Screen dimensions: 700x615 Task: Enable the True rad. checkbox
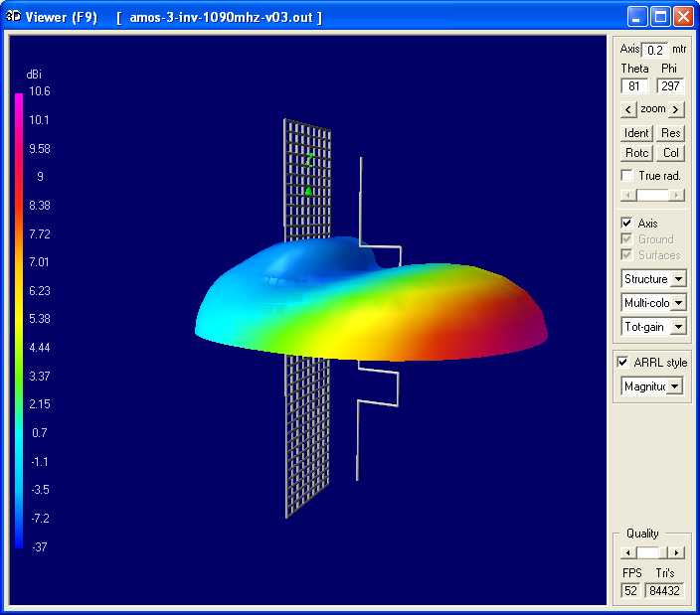626,176
